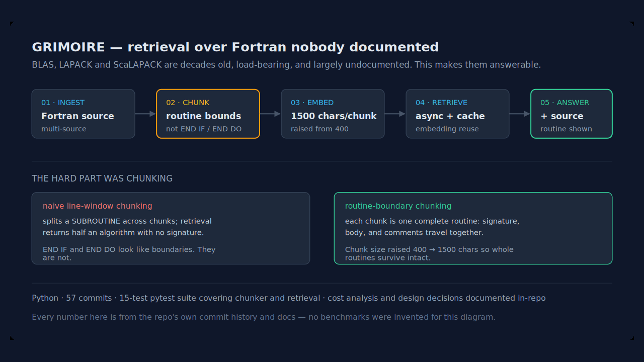Image resolution: width=644 pixels, height=362 pixels.
Task: Click the "03 · EMBED" step label
Action: pyautogui.click(x=312, y=103)
